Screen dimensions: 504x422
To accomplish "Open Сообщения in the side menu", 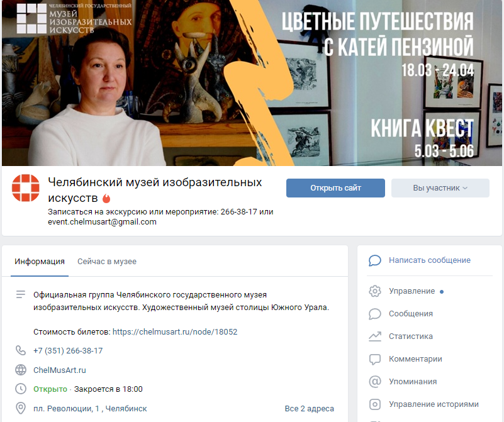I will click(x=410, y=314).
